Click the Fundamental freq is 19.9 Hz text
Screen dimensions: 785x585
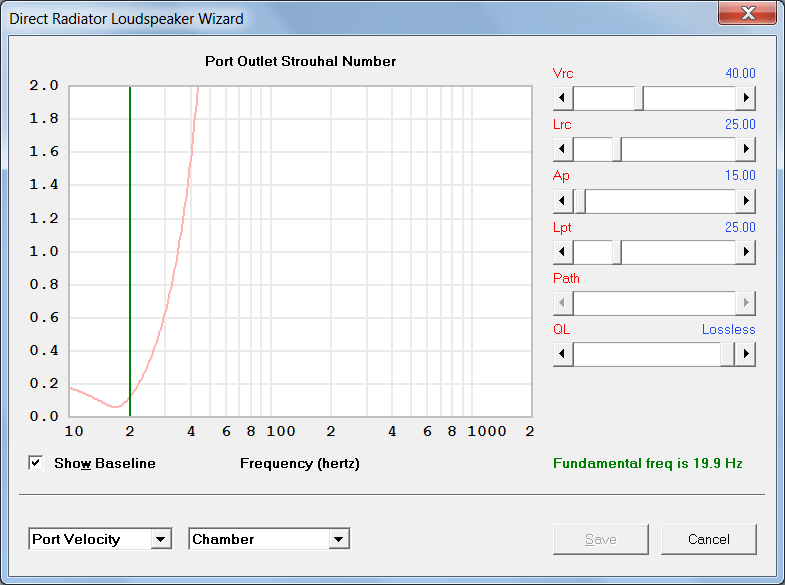click(x=647, y=463)
